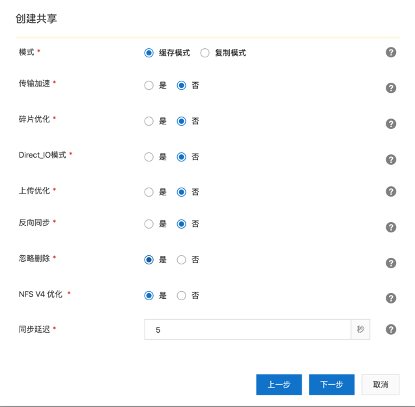Set 碎片优化 to 是
The image size is (415, 407).
[x=149, y=121]
